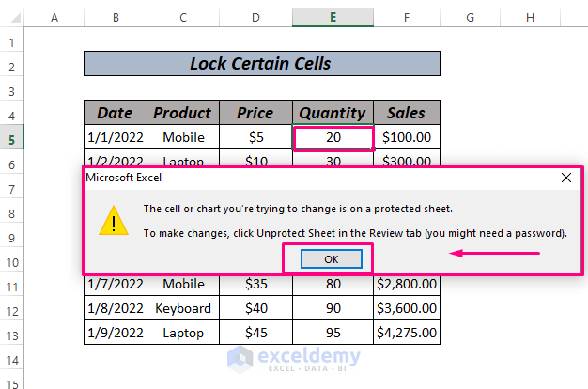Click the 1/9/2022 date cell
The width and height of the screenshot is (588, 389).
(x=115, y=333)
